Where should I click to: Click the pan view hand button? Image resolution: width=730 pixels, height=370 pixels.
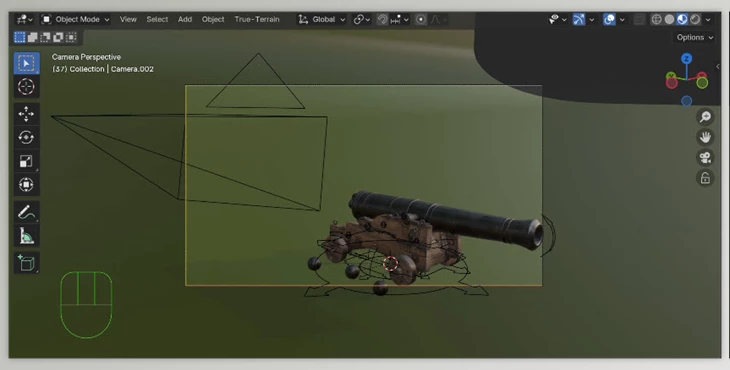(705, 137)
